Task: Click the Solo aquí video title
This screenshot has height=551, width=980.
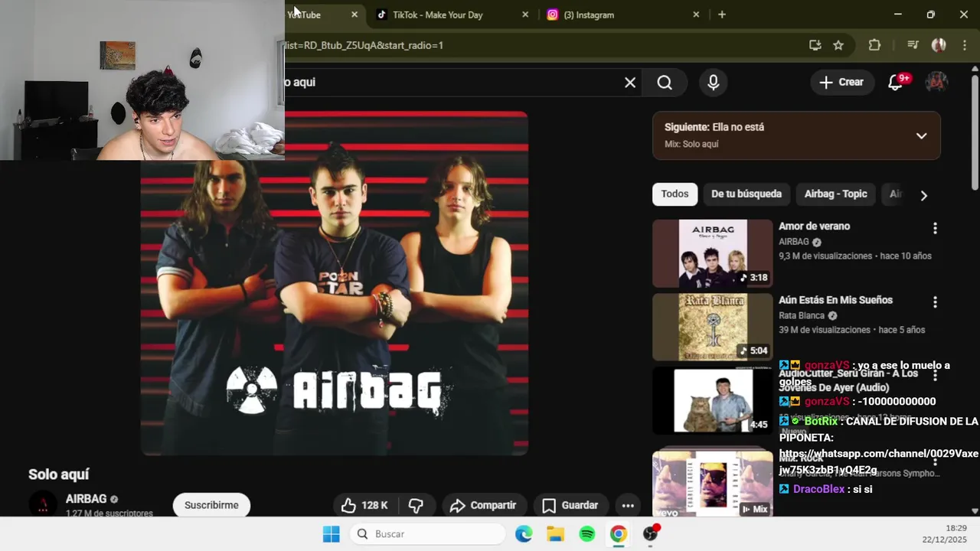Action: click(59, 474)
